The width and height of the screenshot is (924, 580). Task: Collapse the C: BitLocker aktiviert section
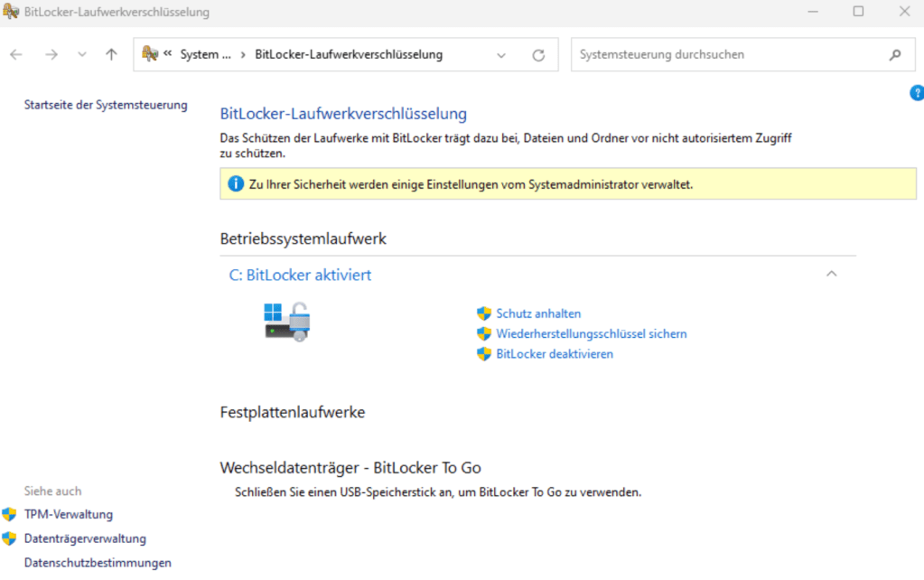[832, 273]
